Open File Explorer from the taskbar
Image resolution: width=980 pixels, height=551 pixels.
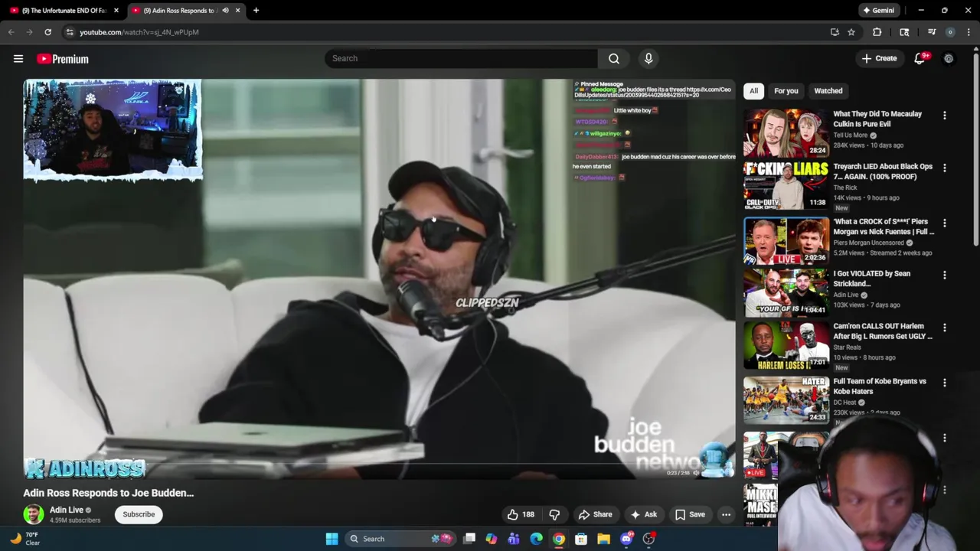point(604,539)
